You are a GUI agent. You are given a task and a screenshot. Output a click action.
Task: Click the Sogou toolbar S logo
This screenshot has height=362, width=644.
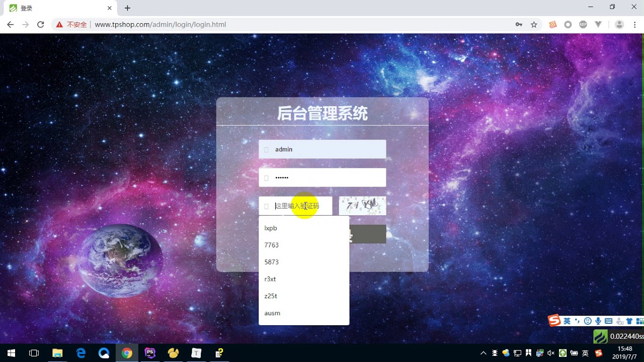(x=554, y=321)
